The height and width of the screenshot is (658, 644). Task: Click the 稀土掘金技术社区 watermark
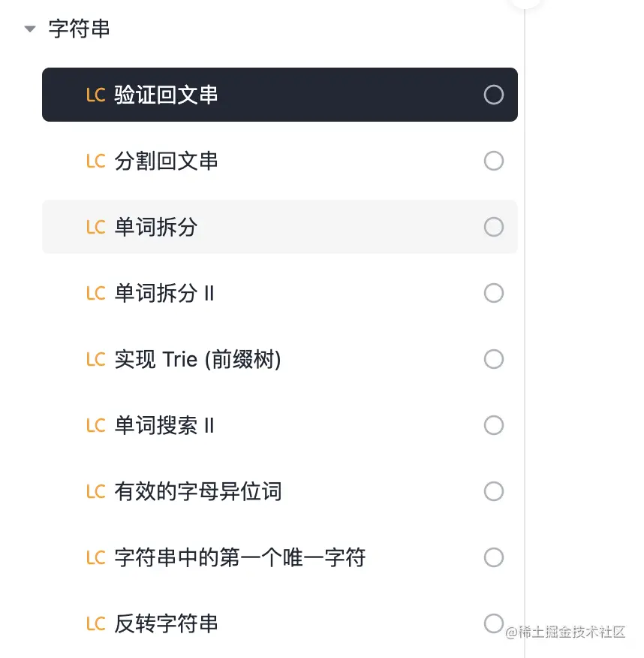pos(565,632)
